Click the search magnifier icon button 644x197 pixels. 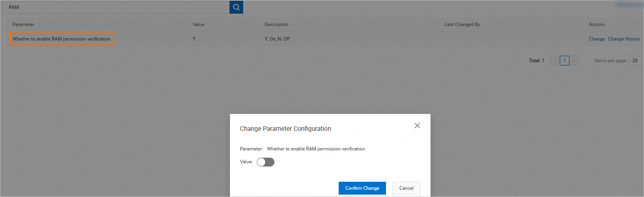click(236, 7)
